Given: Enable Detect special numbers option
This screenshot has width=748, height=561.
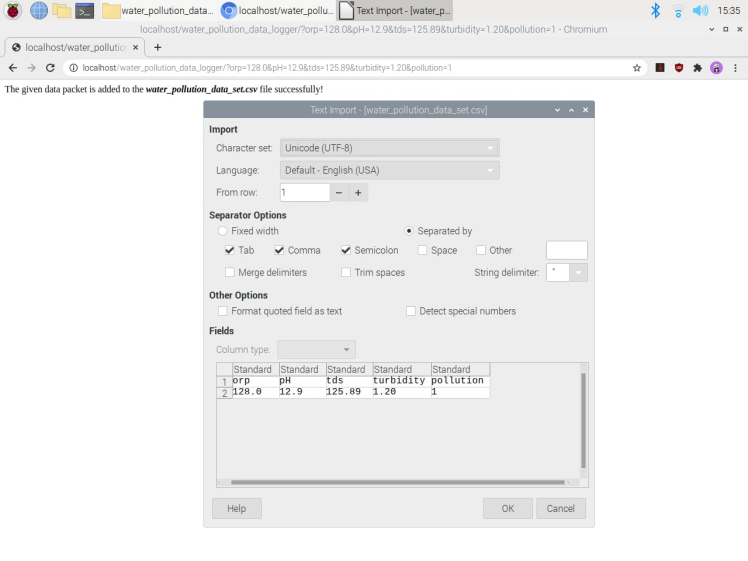Looking at the screenshot, I should tap(411, 311).
